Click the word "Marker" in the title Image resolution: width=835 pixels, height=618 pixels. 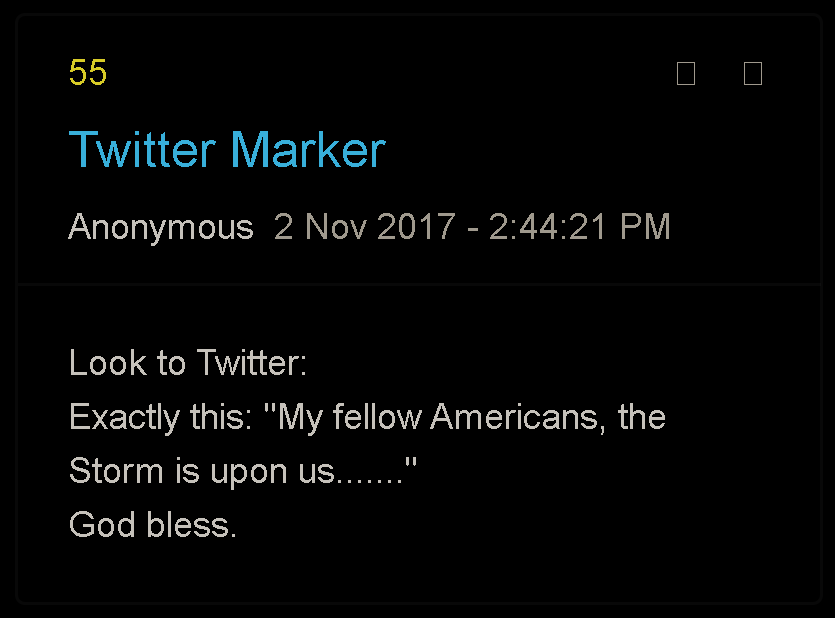(x=307, y=150)
